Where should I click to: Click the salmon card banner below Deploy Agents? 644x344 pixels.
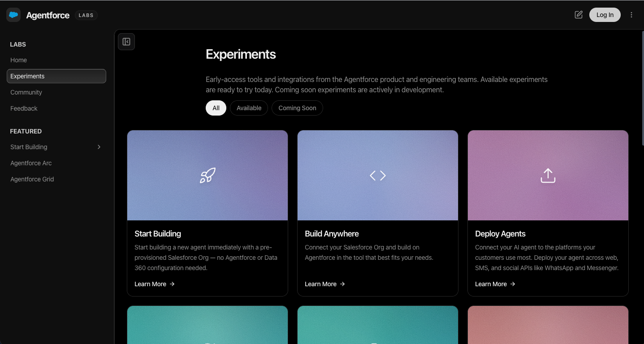pyautogui.click(x=548, y=325)
